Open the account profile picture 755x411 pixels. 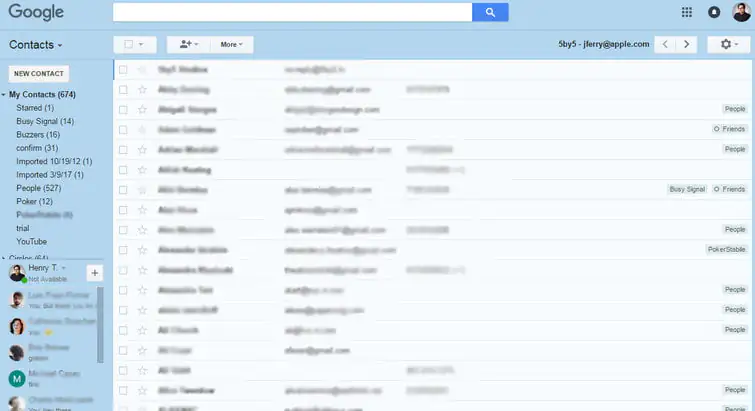[742, 12]
